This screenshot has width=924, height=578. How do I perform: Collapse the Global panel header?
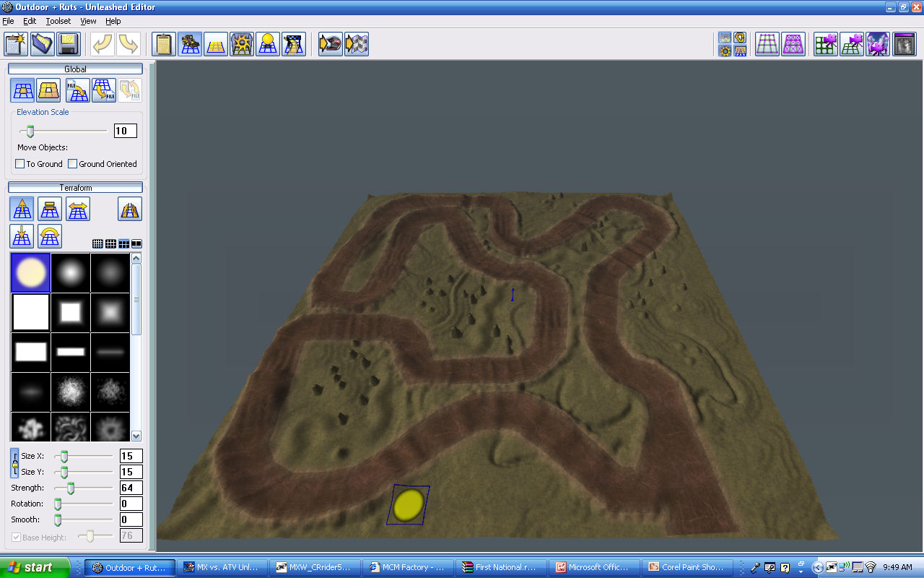(75, 69)
